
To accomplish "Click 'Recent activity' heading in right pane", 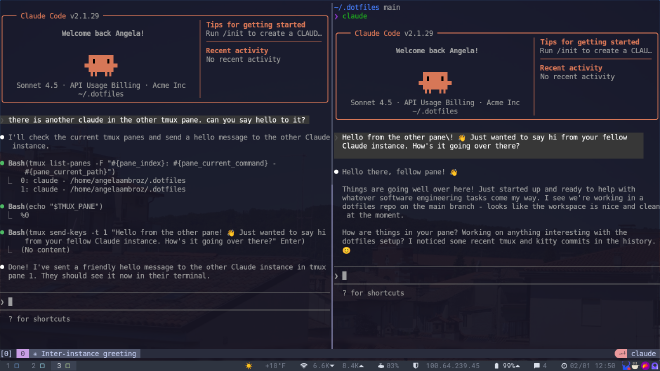I will point(571,68).
